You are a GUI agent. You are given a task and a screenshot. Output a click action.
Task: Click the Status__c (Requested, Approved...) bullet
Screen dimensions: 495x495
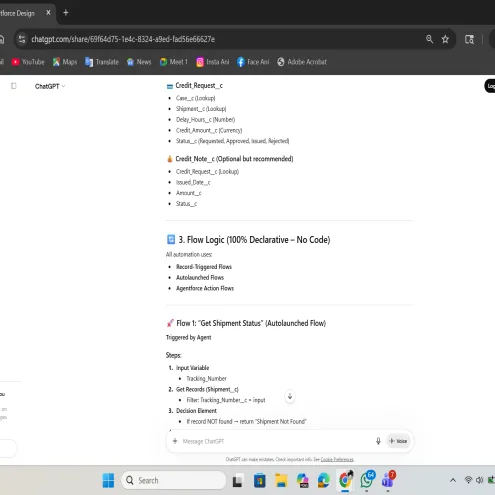click(x=232, y=141)
